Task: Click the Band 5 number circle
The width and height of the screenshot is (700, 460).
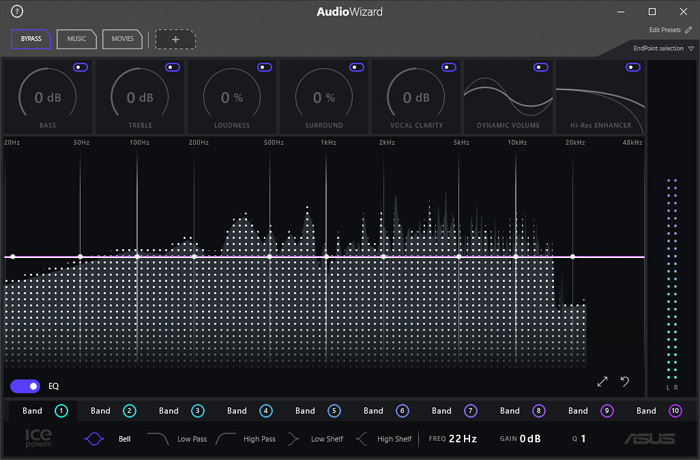Action: point(334,410)
